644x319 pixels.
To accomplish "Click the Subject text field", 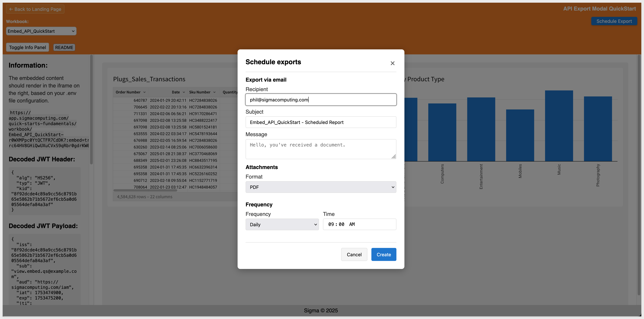I will [321, 122].
